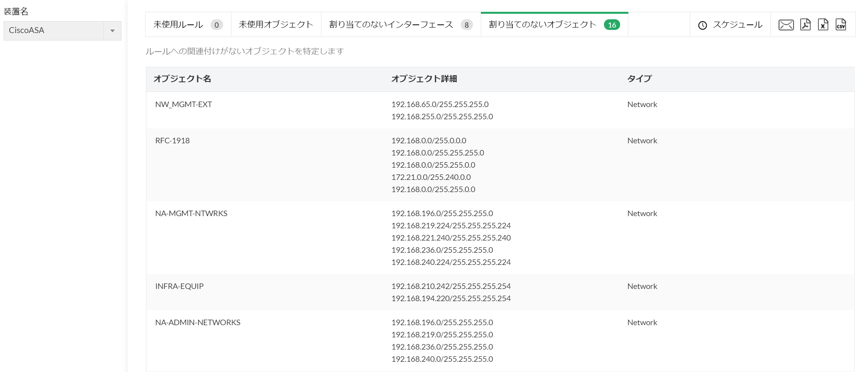Click the email report envelope icon
Screen dimensions: 868x372
pyautogui.click(x=786, y=25)
